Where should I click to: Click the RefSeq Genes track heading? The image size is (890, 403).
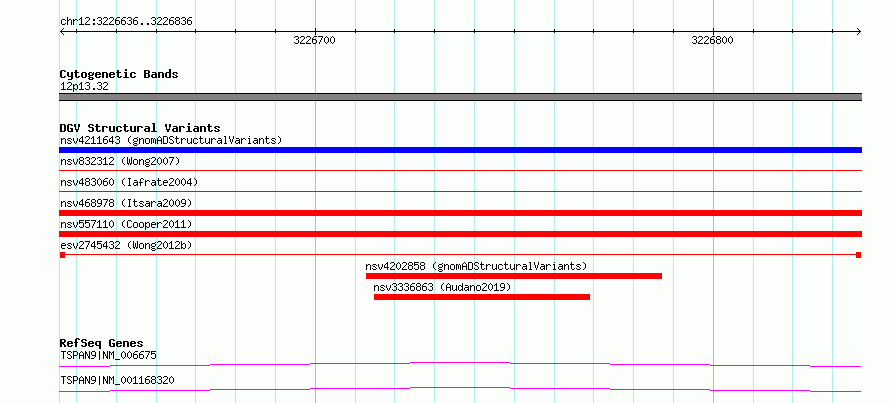coord(101,343)
